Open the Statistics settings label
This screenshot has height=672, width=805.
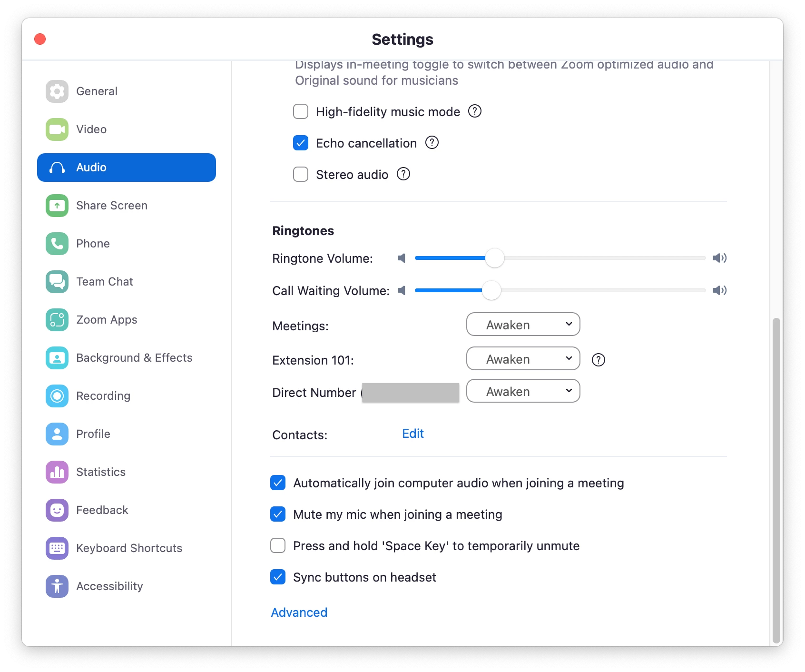[x=101, y=472]
